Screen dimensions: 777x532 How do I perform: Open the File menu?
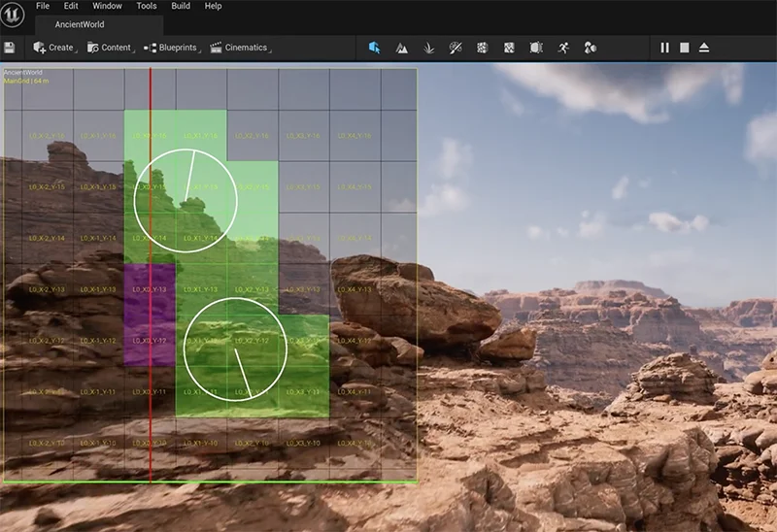pos(44,6)
